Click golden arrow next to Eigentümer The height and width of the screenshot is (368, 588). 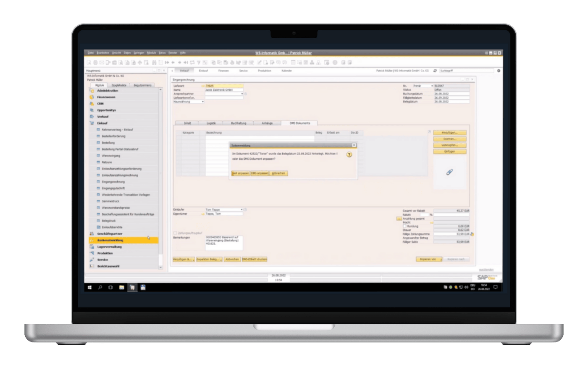(x=203, y=214)
